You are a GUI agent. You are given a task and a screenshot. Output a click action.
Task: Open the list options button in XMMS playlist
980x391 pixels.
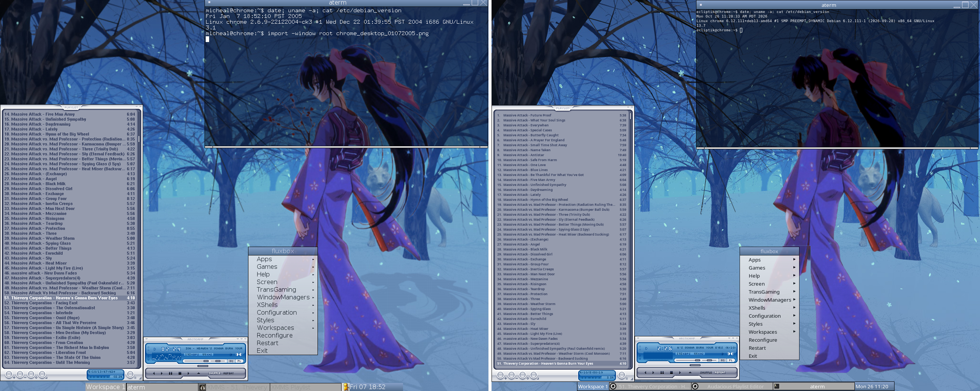pos(131,375)
